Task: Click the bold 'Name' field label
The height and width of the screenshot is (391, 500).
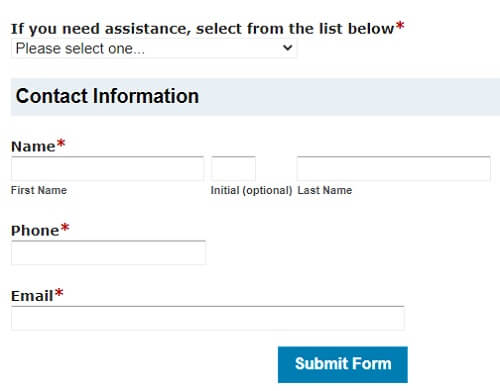Action: click(33, 147)
